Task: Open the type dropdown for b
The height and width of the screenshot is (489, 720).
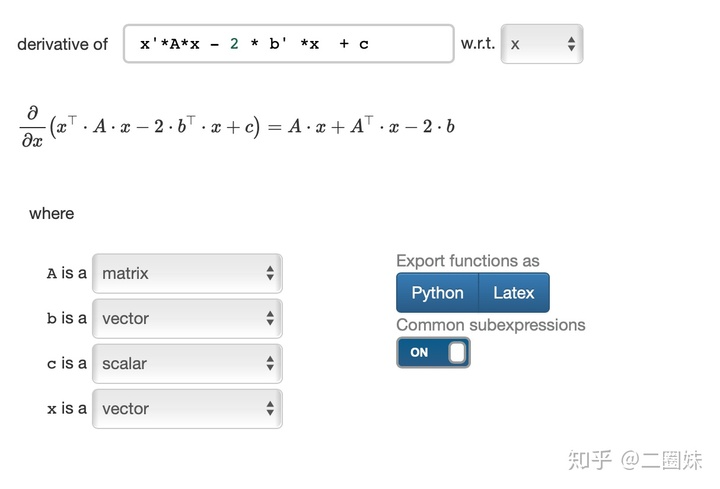Action: coord(187,318)
